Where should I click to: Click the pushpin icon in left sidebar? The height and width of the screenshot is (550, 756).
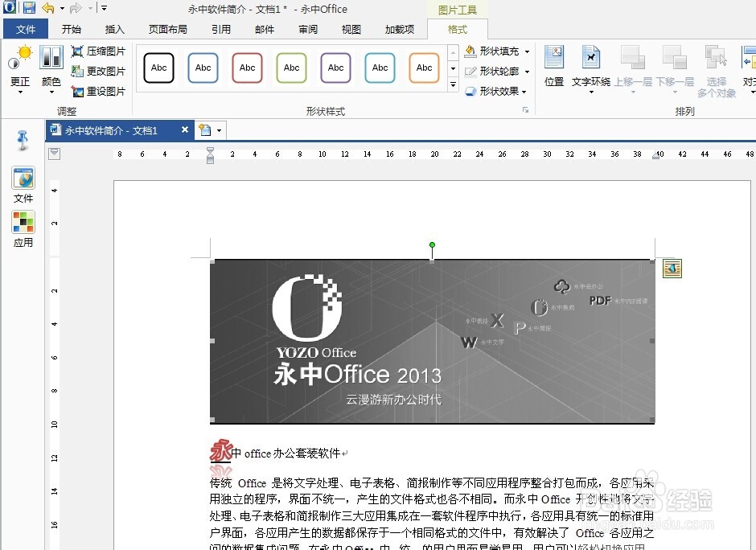point(23,140)
